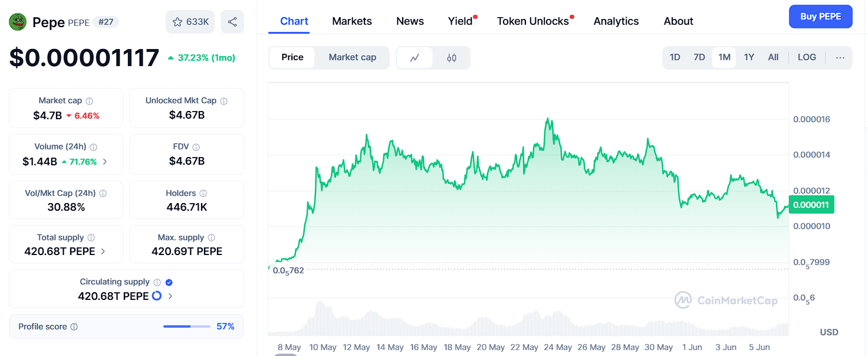
Task: Click Vol/Mkt Cap value 30.88%
Action: [x=66, y=207]
